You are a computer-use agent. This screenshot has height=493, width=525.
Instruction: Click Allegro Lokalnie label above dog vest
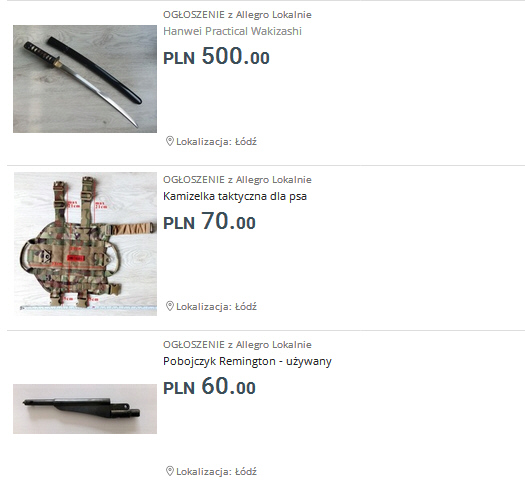274,180
